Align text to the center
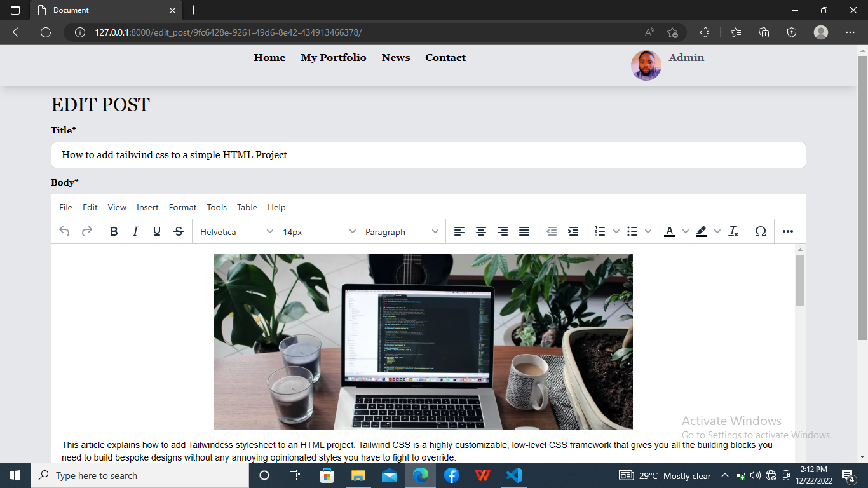868x488 pixels. click(481, 231)
